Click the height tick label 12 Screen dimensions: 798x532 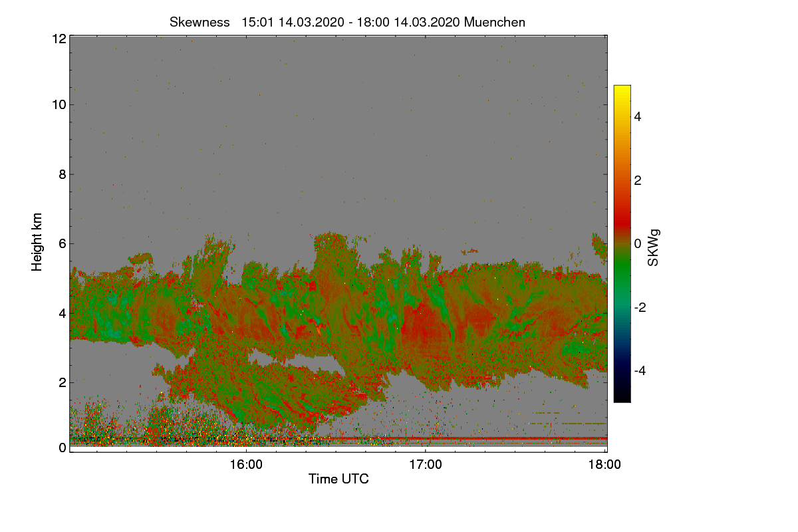[x=58, y=39]
